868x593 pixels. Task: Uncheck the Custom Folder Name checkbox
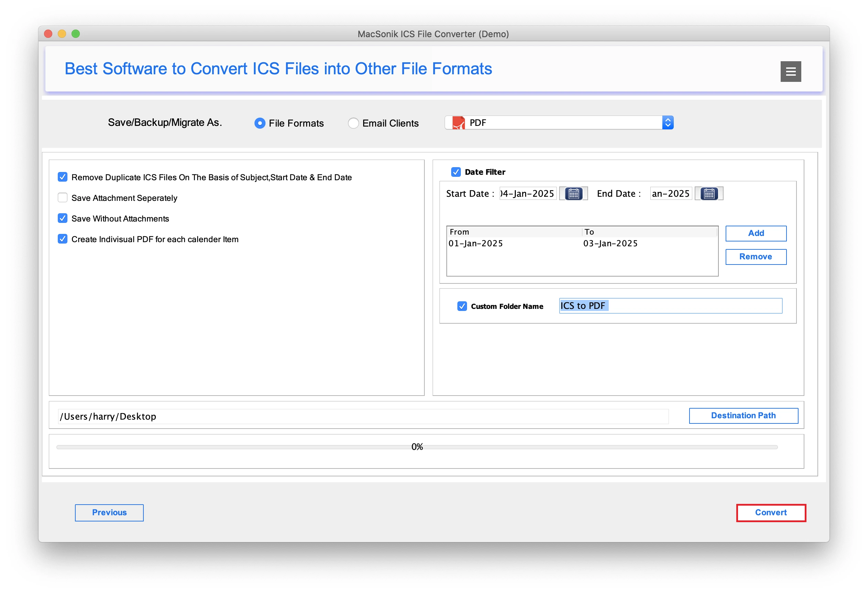point(462,306)
